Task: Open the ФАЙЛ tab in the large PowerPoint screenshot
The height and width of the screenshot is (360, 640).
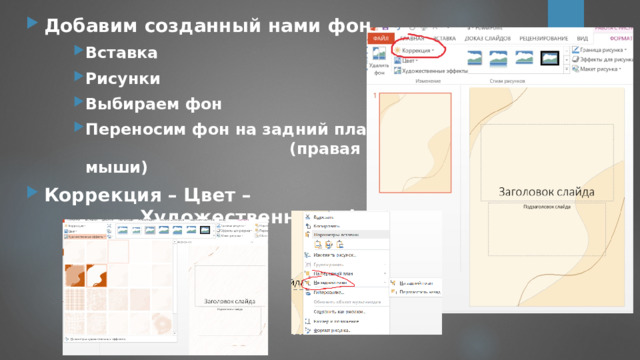Action: (380, 38)
